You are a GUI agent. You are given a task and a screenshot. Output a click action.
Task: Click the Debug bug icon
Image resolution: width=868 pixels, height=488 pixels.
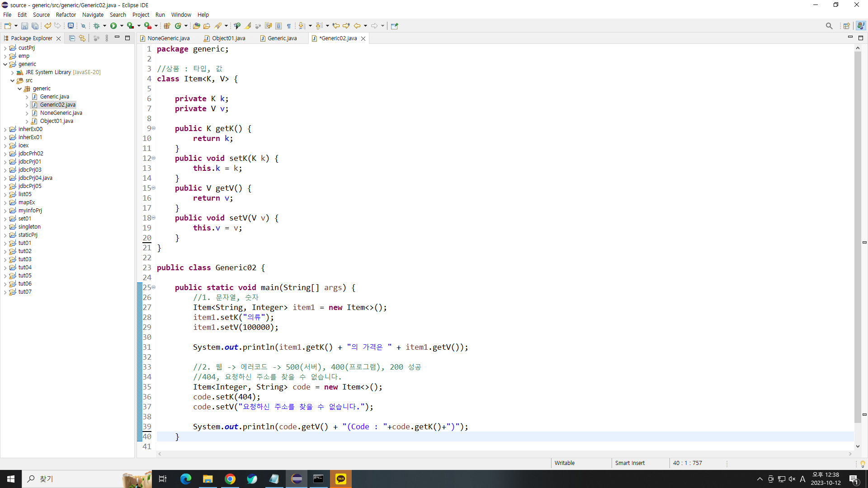click(x=96, y=26)
